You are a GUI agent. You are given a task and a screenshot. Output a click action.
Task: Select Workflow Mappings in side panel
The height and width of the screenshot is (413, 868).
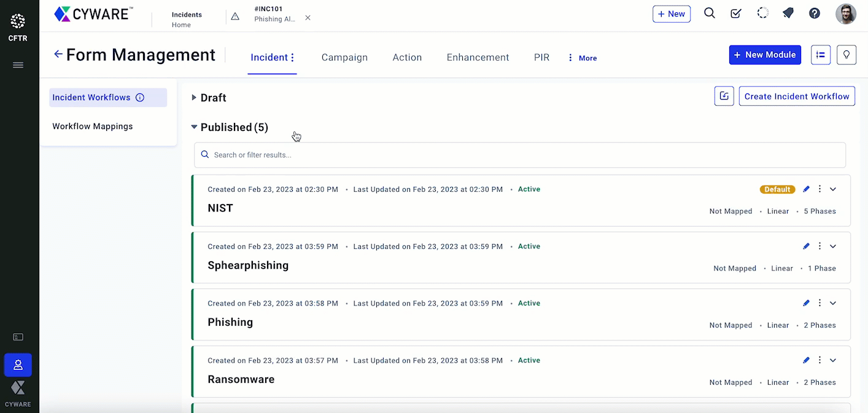coord(93,127)
